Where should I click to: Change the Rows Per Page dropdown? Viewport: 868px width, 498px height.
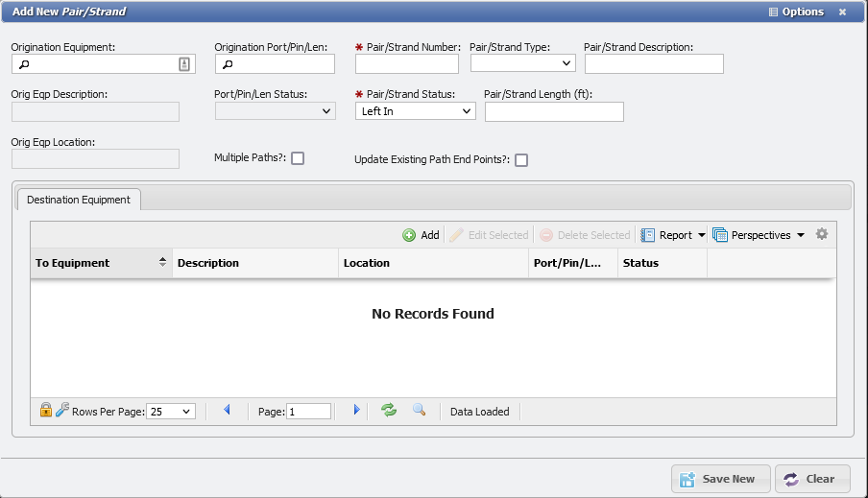coord(171,412)
